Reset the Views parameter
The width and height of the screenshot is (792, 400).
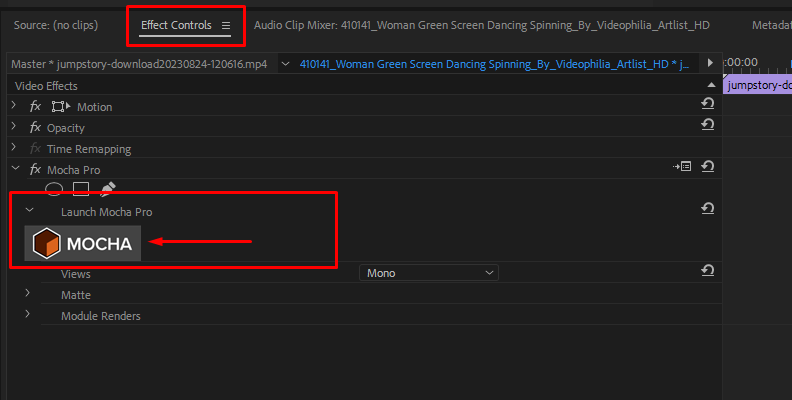point(708,271)
